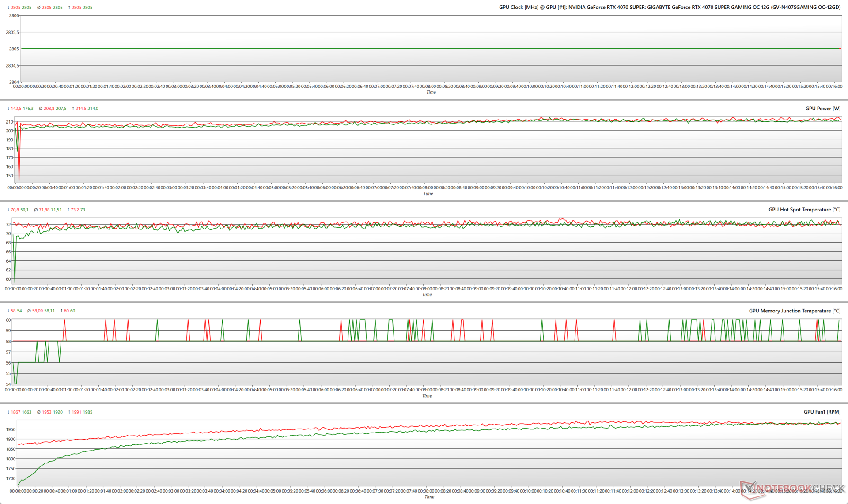The image size is (848, 504).
Task: Click the GPU Hot Spot Temperature chart title
Action: [804, 210]
